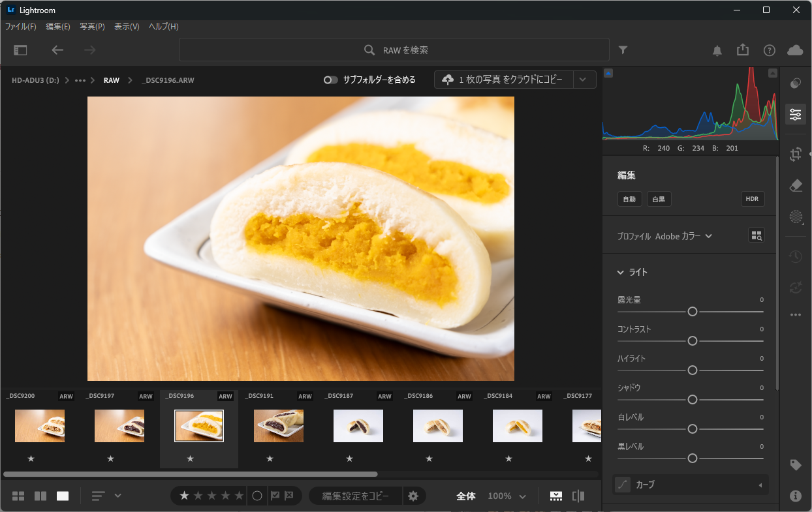Open the tone curve icon
812x512 pixels.
point(623,485)
